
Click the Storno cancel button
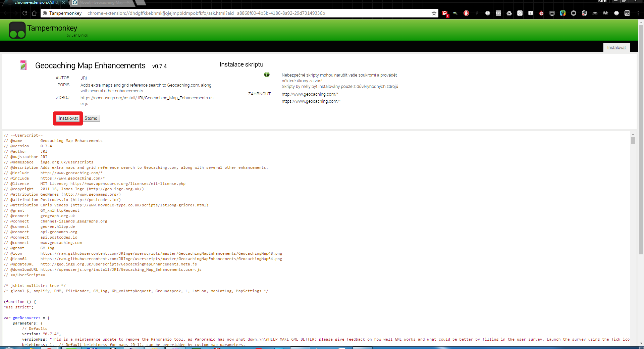pos(91,118)
